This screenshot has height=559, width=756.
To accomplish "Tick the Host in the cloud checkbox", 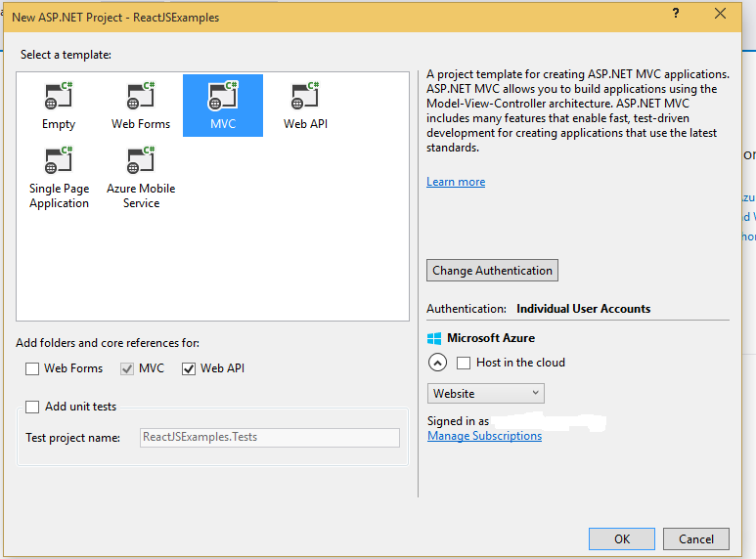I will pos(464,363).
